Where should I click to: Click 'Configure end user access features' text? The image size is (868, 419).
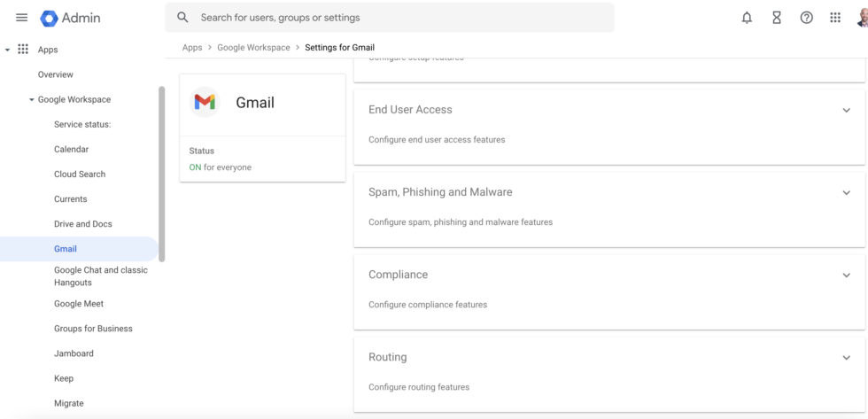coord(437,140)
